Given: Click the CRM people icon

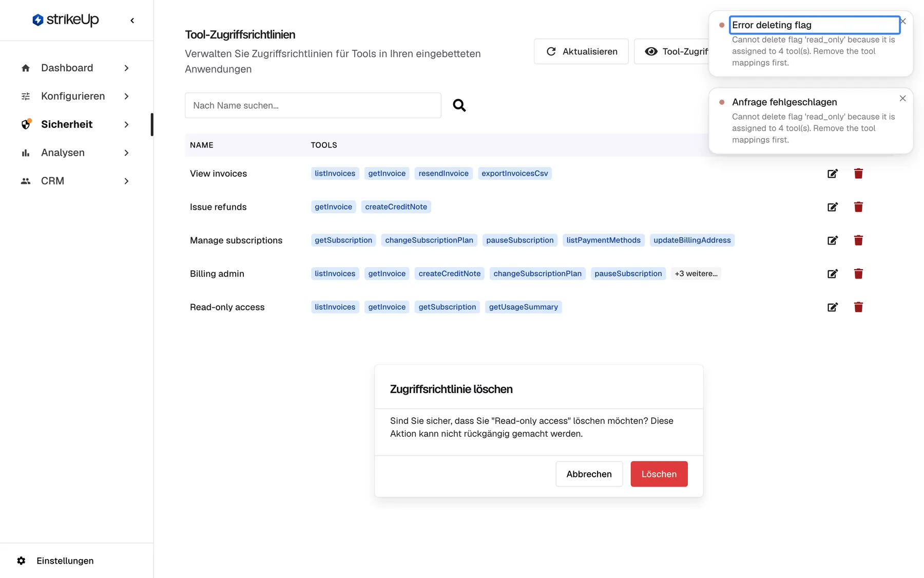Looking at the screenshot, I should coord(26,181).
